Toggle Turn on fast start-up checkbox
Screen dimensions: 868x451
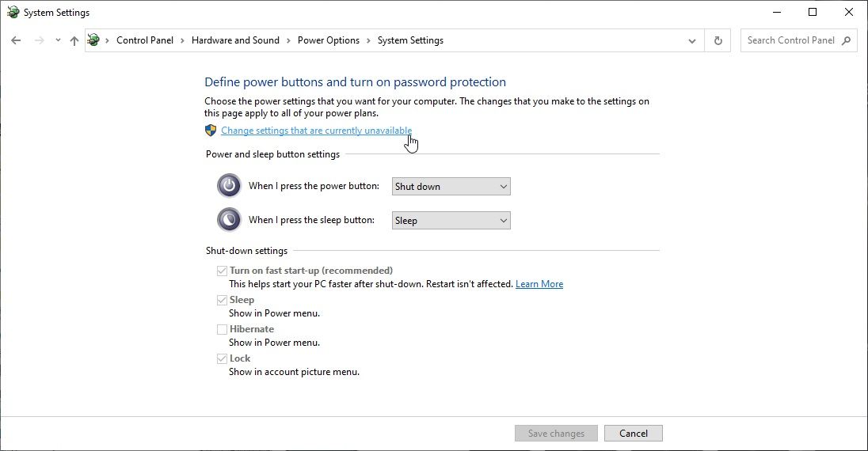(222, 271)
